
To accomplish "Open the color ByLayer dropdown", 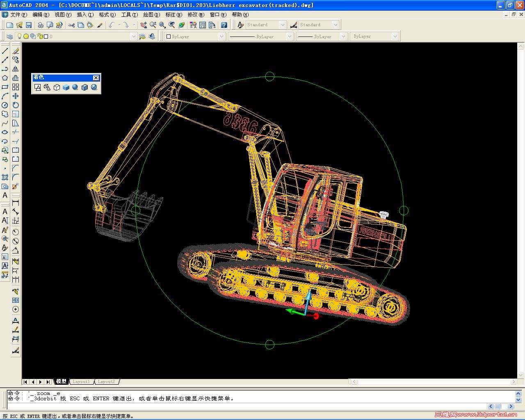I will pyautogui.click(x=221, y=37).
